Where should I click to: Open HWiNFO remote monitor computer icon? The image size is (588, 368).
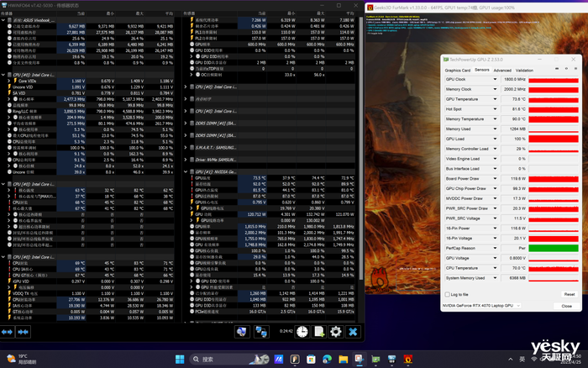click(x=242, y=332)
